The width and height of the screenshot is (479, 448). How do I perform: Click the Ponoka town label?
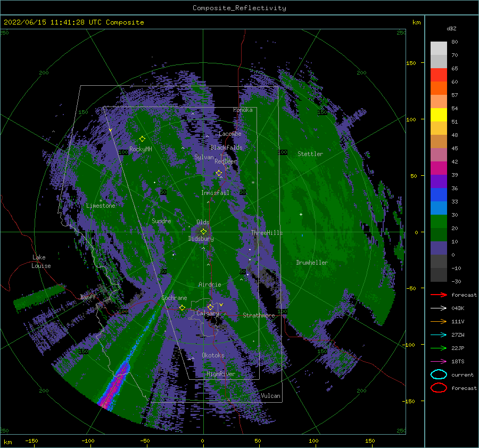243,110
